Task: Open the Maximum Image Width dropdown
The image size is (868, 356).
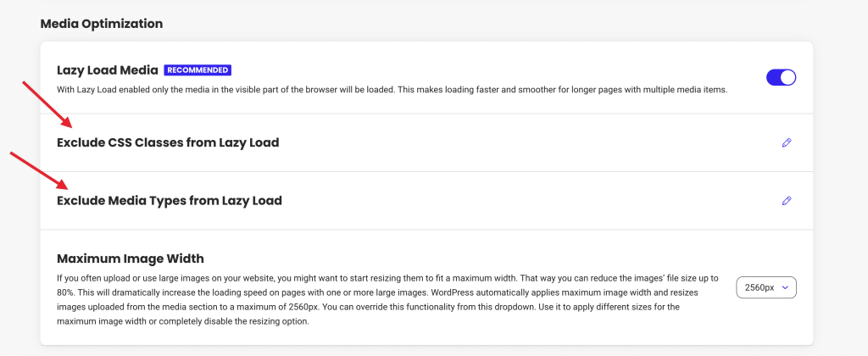Action: click(766, 287)
